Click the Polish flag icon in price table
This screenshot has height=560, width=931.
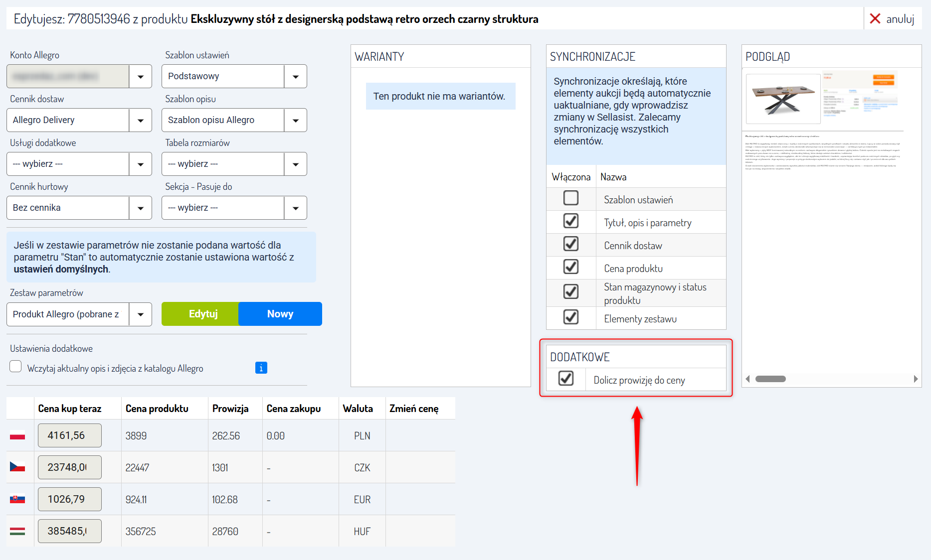17,435
